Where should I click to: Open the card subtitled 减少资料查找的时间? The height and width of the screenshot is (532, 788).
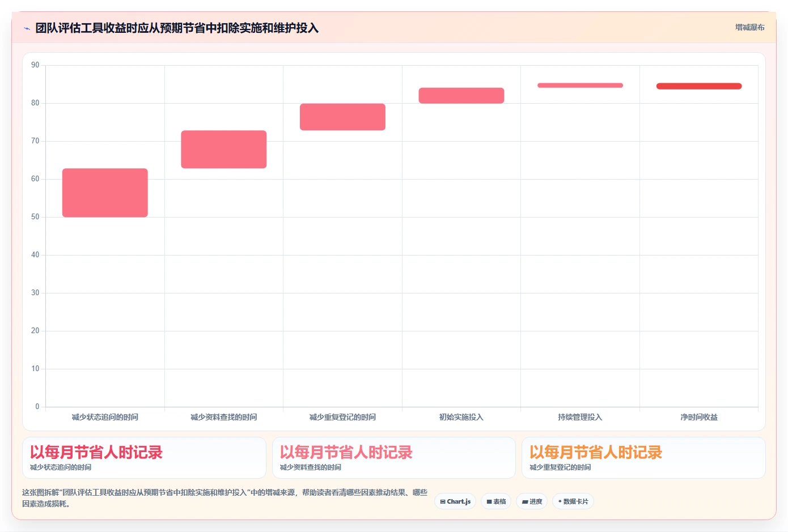394,458
